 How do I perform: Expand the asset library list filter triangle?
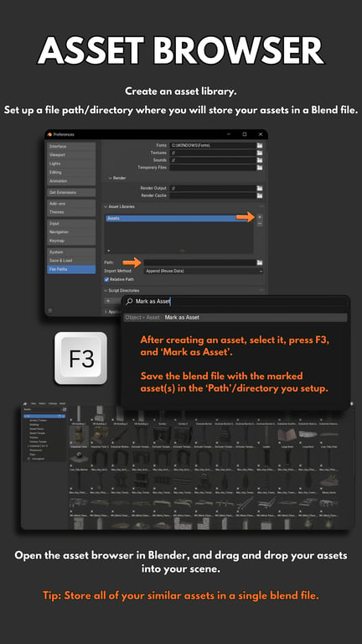(x=109, y=251)
